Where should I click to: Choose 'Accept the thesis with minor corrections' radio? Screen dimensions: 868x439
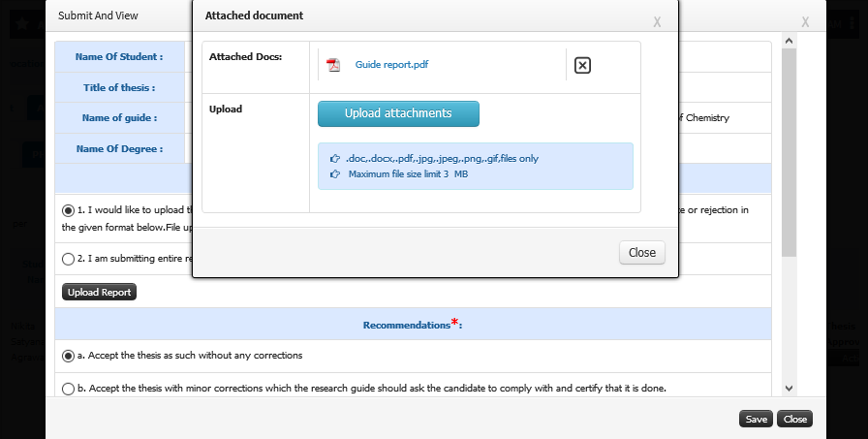click(x=68, y=389)
